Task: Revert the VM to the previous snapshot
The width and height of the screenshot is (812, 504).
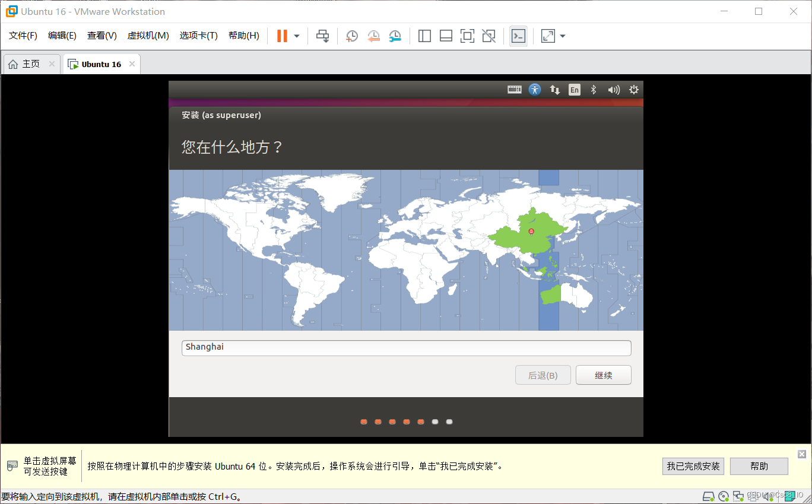Action: 373,36
